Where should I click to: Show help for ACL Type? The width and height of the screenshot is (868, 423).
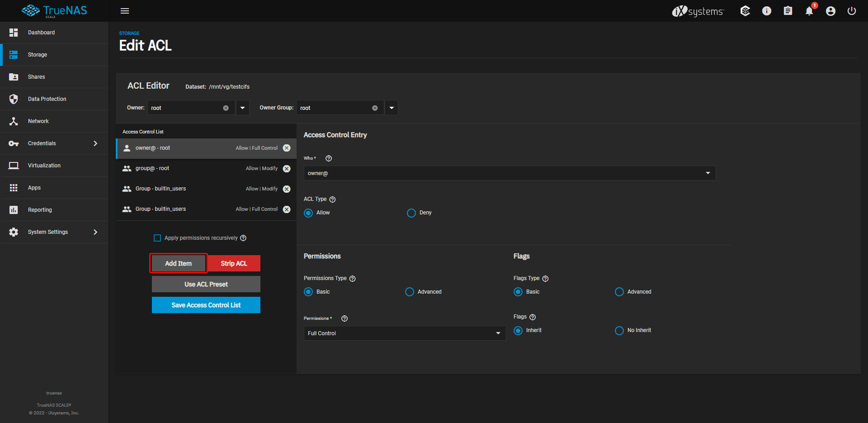pos(332,200)
